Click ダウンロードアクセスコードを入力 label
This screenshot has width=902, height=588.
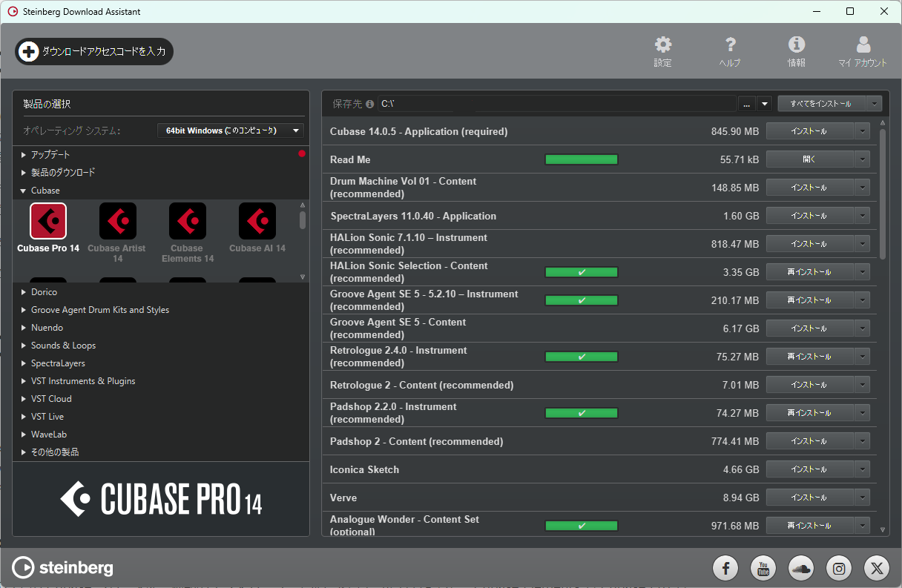(x=104, y=51)
